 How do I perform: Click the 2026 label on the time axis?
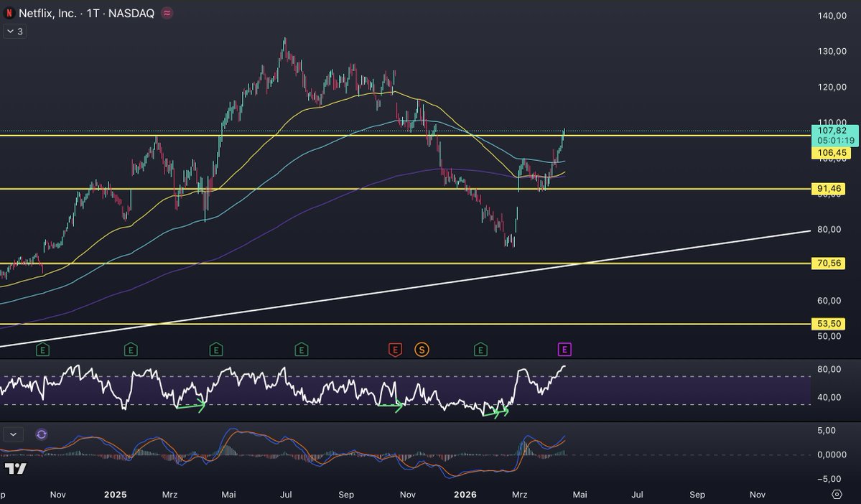pyautogui.click(x=465, y=495)
